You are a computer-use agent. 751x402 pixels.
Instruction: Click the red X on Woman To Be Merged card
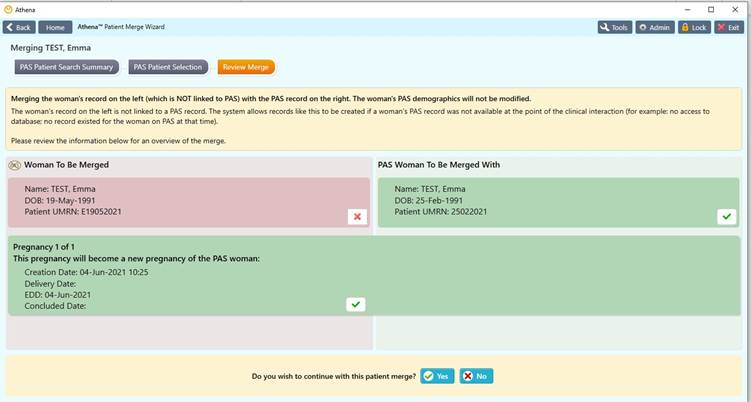click(x=357, y=217)
